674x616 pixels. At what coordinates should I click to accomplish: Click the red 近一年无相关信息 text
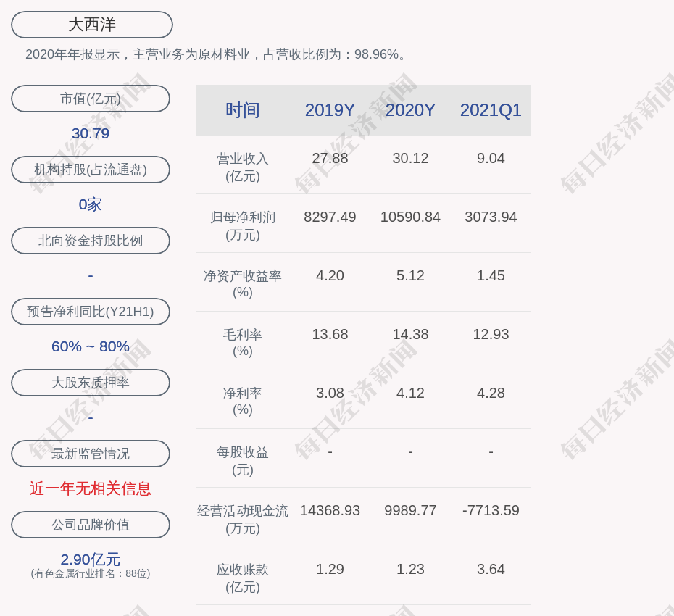tap(91, 488)
